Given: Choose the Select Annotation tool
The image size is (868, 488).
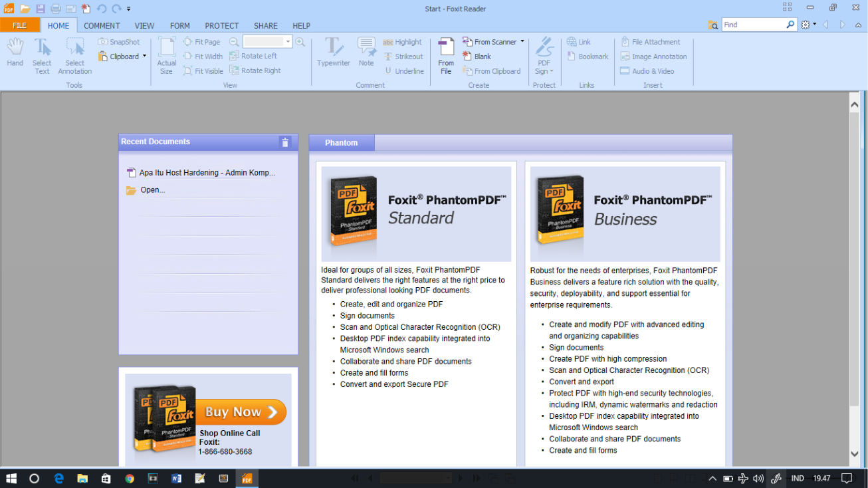Looking at the screenshot, I should [74, 56].
